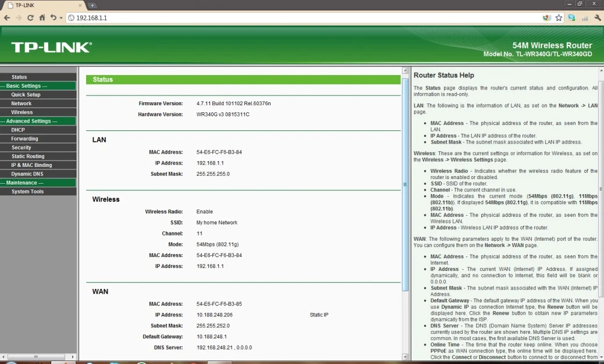The width and height of the screenshot is (604, 364).
Task: Open a new tab with plus button
Action: (93, 5)
